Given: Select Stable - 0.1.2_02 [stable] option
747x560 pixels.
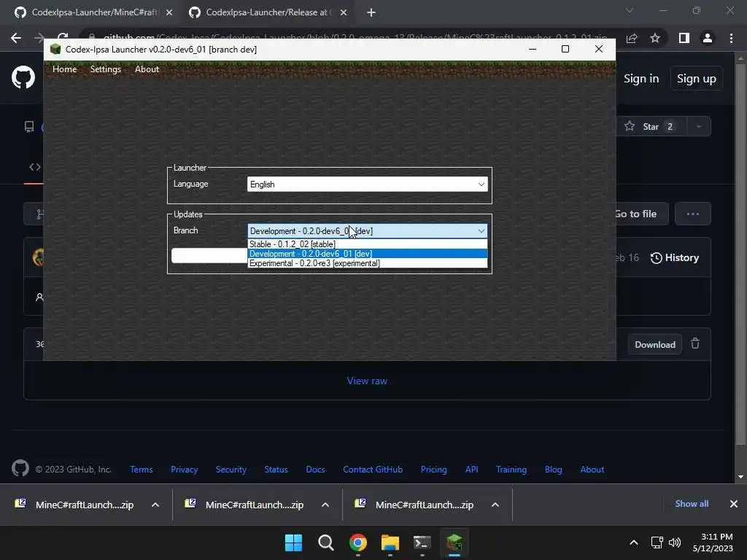Looking at the screenshot, I should (x=368, y=244).
